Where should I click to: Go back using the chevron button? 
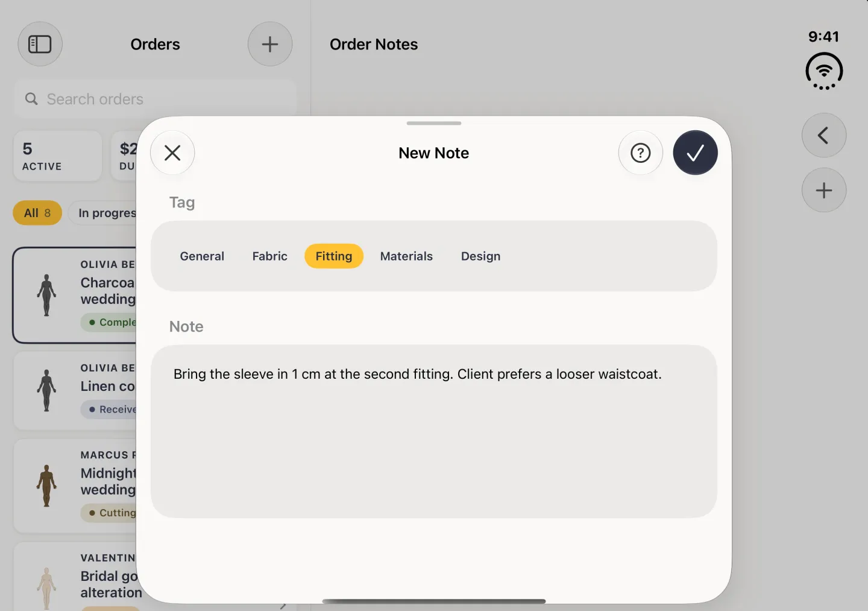(823, 135)
